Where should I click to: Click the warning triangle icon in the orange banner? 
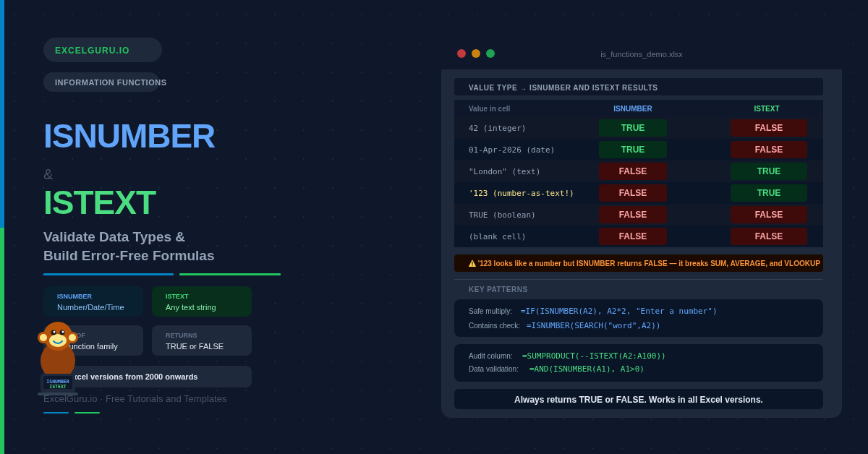tap(472, 264)
